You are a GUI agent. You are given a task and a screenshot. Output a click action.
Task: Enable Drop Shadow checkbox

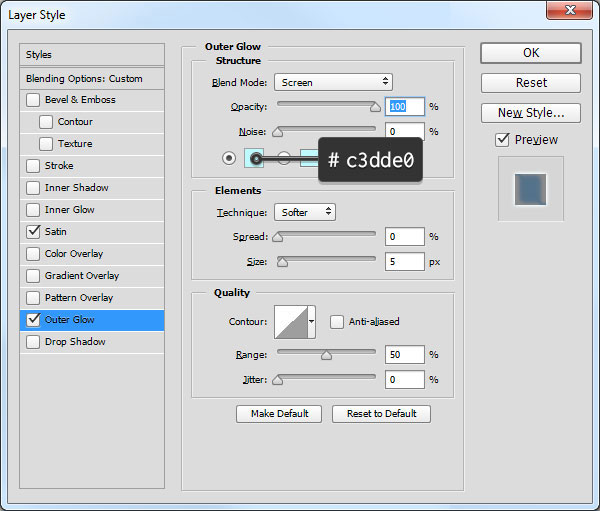33,342
